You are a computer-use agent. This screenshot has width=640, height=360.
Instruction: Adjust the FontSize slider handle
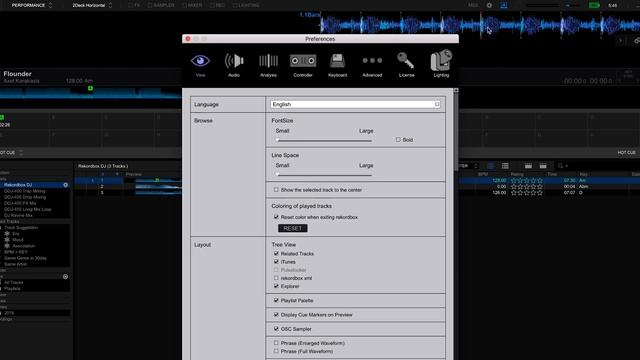277,140
